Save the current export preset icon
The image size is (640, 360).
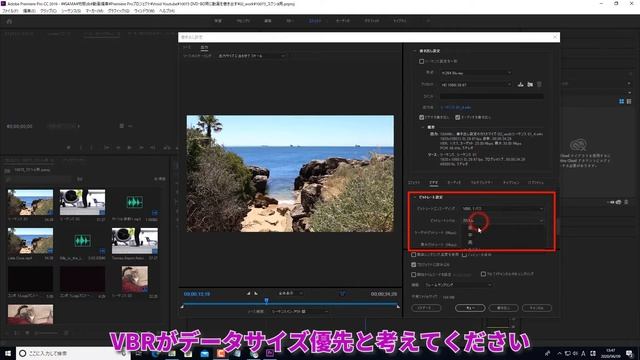[x=520, y=84]
